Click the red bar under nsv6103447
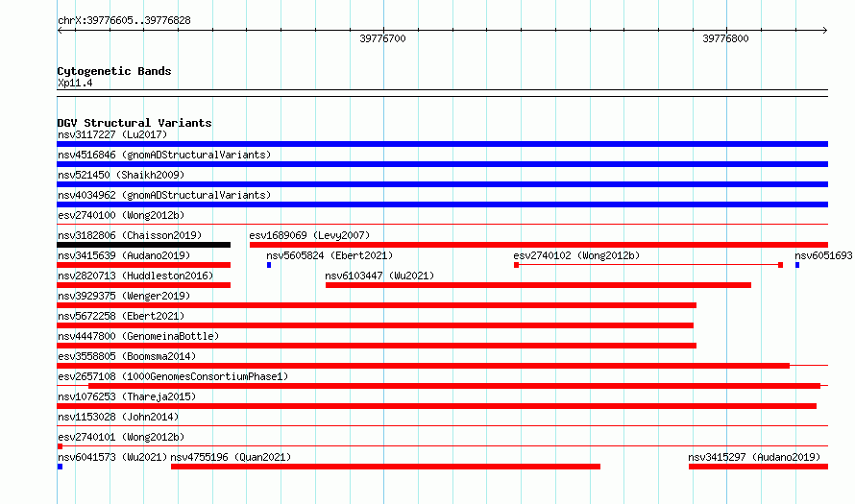 point(538,285)
